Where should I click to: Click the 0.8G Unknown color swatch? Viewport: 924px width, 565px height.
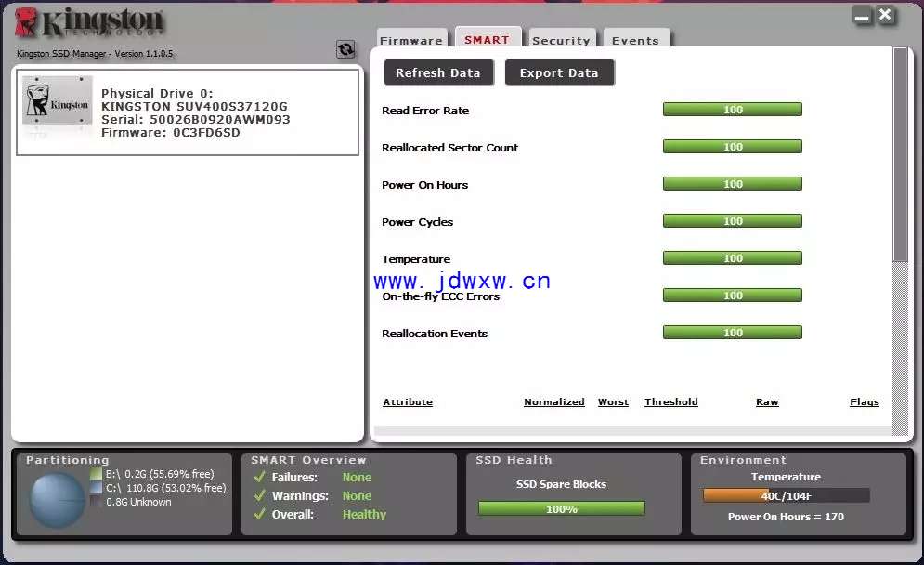pyautogui.click(x=96, y=502)
